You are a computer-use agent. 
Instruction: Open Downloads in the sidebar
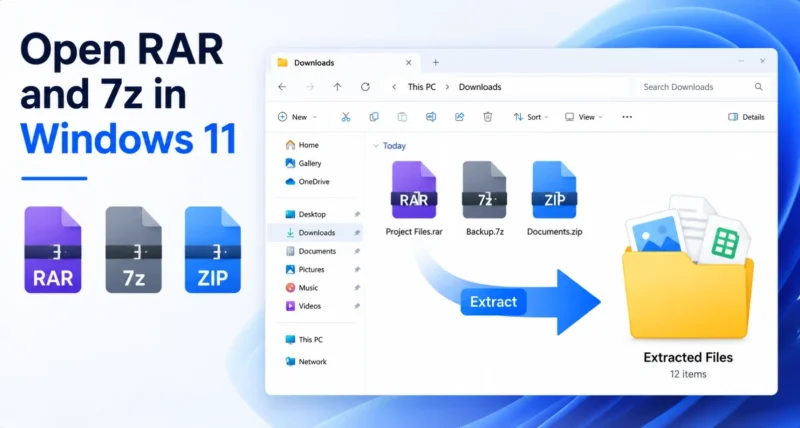[315, 233]
